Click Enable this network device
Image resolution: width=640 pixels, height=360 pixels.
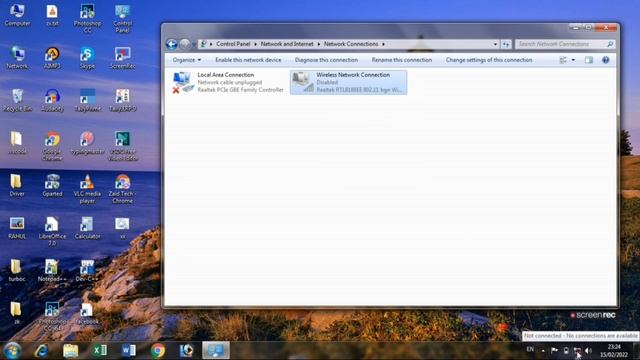(x=248, y=60)
